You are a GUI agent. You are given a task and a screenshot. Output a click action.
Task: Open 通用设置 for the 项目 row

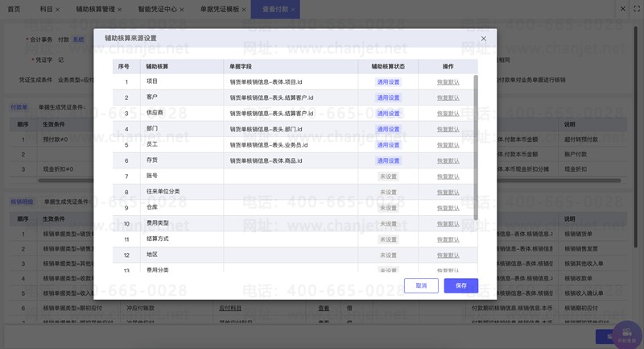tap(388, 82)
